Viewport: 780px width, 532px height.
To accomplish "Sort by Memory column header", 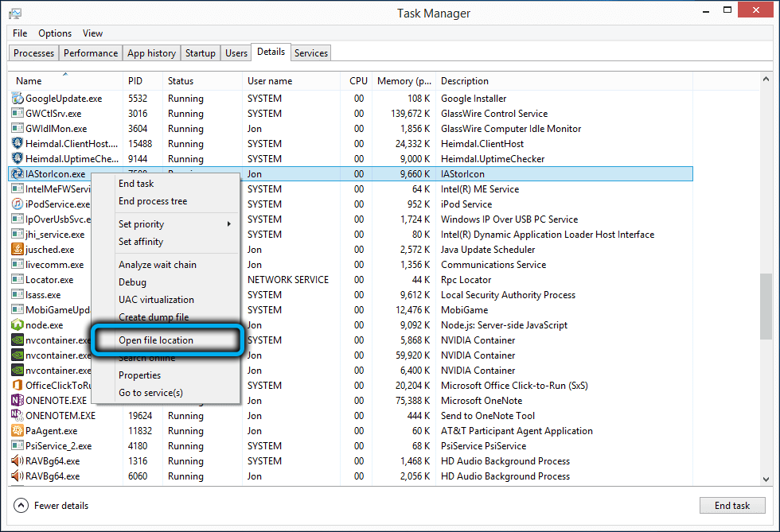I will [x=404, y=81].
